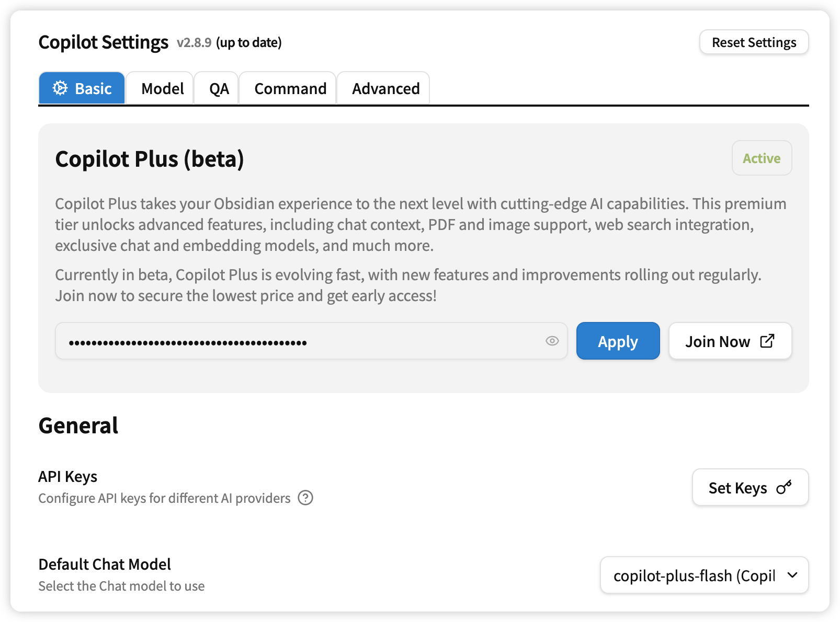Click the Join Now button
The width and height of the screenshot is (840, 622).
point(730,341)
